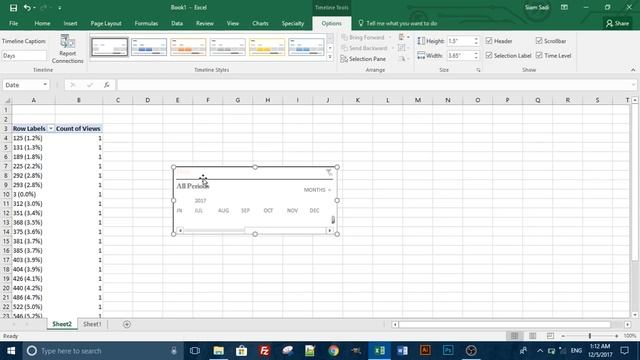Open File Explorer from the taskbar
This screenshot has height=360, width=640.
click(x=219, y=351)
